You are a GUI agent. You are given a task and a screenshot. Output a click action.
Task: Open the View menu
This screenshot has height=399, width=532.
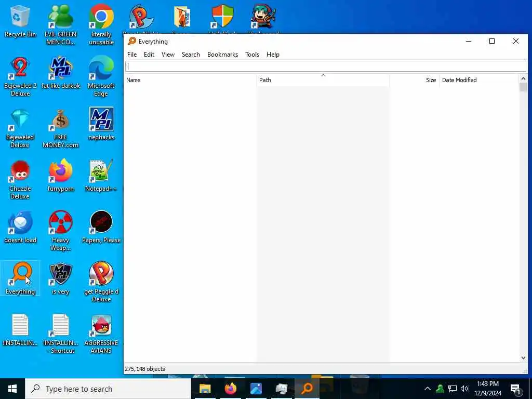(x=168, y=54)
